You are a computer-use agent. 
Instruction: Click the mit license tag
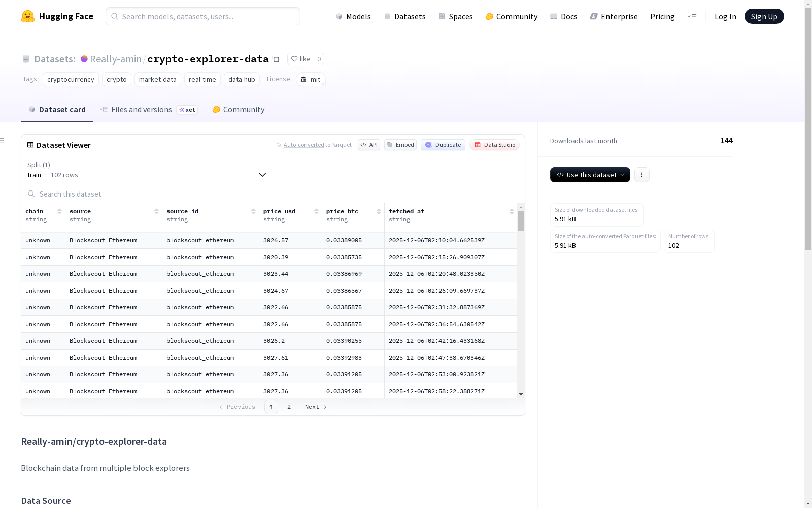[311, 79]
